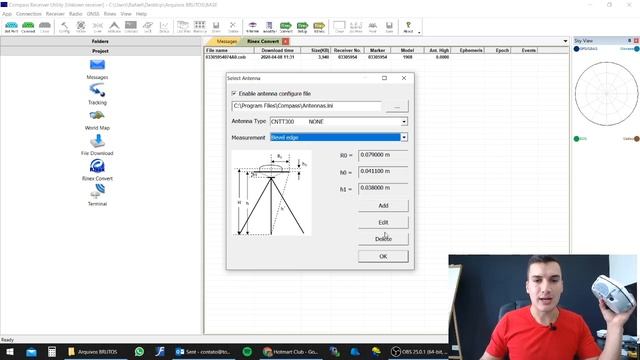This screenshot has height=360, width=640.
Task: Open the Config wrench tool
Action: point(64,27)
